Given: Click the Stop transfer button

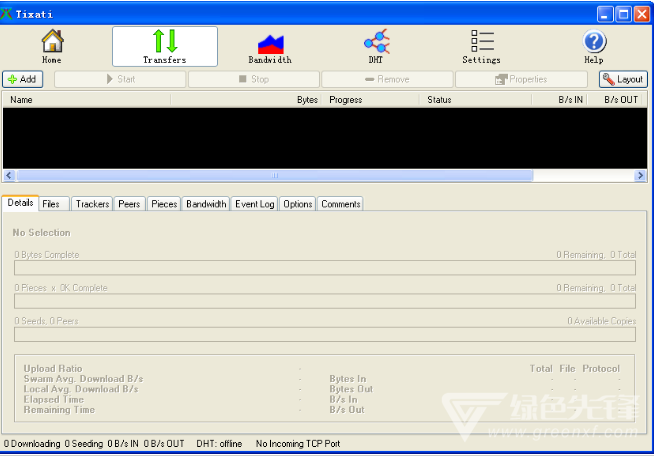Looking at the screenshot, I should click(x=254, y=79).
